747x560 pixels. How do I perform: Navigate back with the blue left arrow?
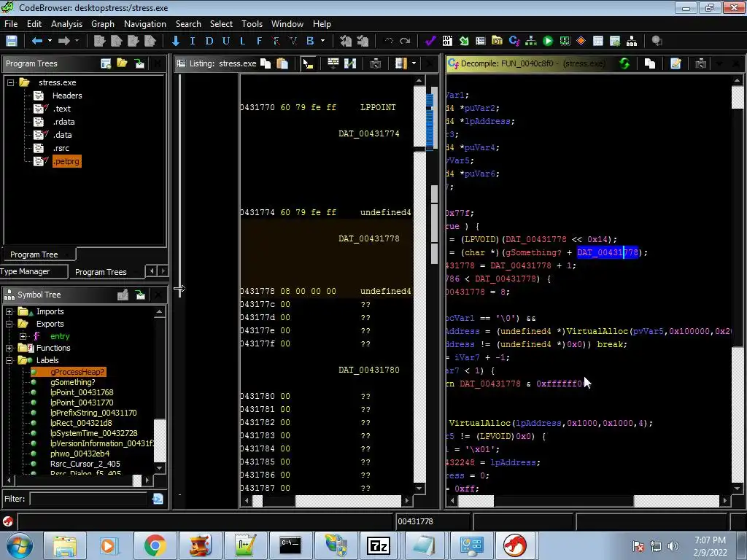(x=37, y=41)
